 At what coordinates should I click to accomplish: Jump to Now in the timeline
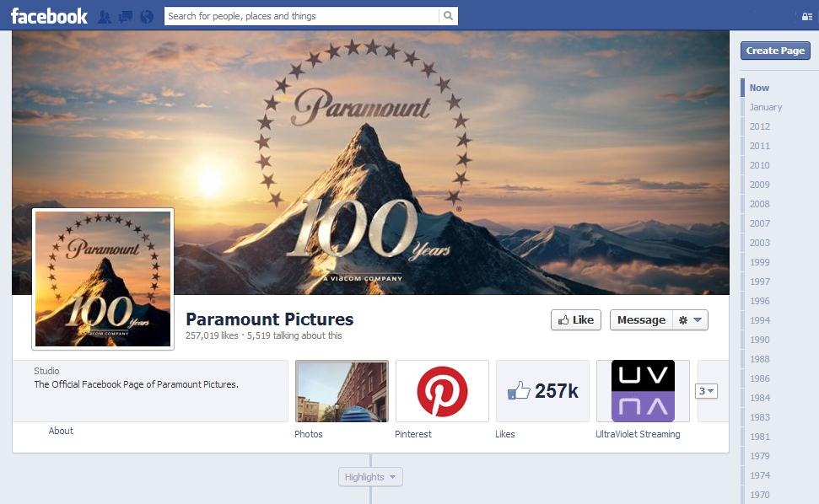[759, 88]
